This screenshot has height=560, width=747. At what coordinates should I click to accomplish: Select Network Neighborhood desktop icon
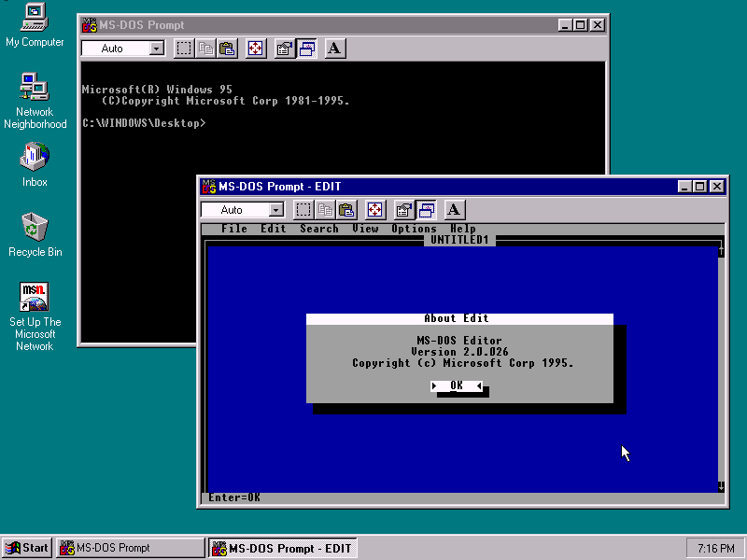tap(35, 101)
